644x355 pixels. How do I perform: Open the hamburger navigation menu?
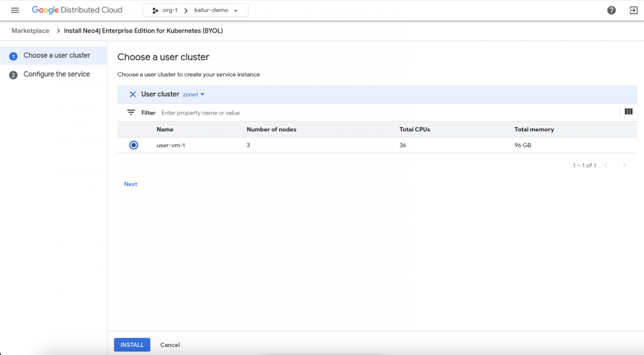pos(15,10)
